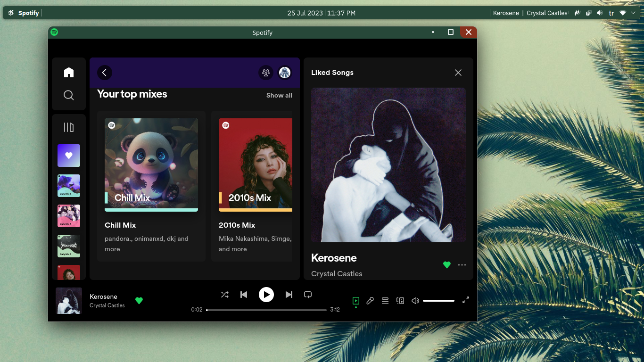The width and height of the screenshot is (644, 362).
Task: Skip to the previous track
Action: tap(244, 295)
